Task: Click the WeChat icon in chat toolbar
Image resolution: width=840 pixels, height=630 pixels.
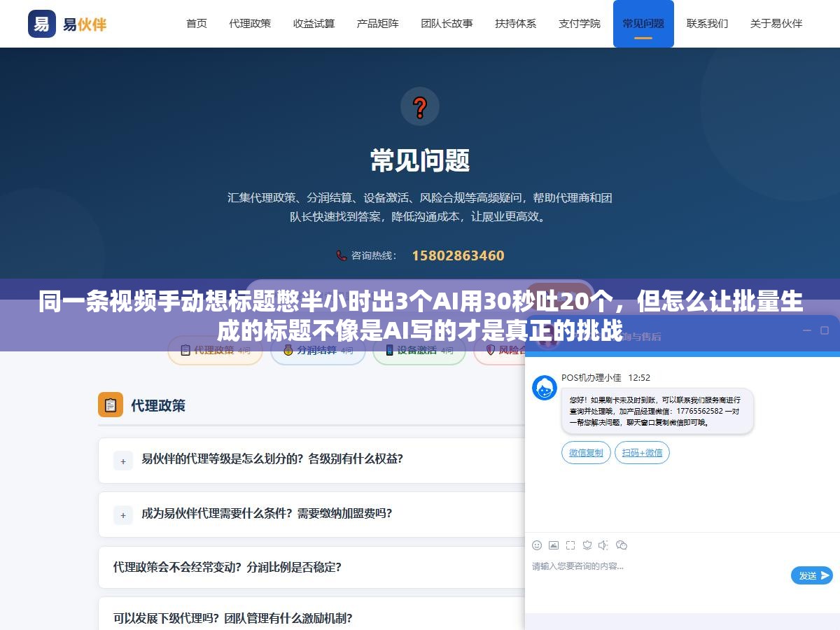Action: pyautogui.click(x=621, y=545)
